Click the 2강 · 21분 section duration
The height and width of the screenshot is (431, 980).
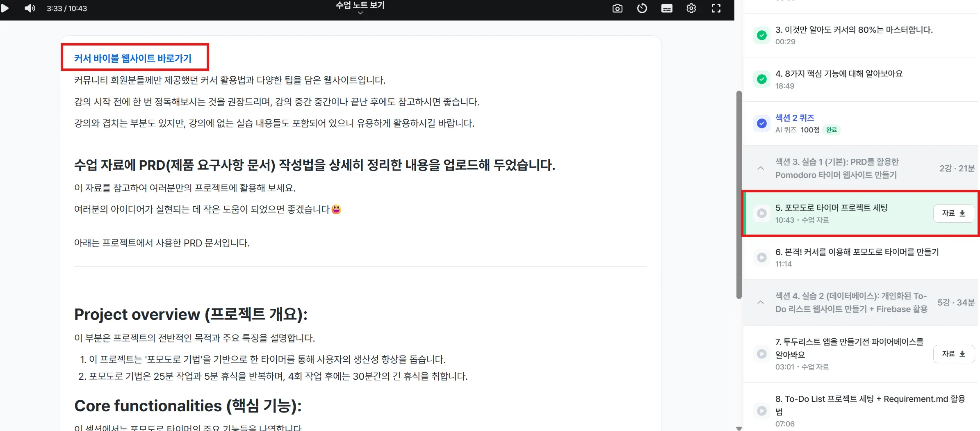click(x=957, y=168)
